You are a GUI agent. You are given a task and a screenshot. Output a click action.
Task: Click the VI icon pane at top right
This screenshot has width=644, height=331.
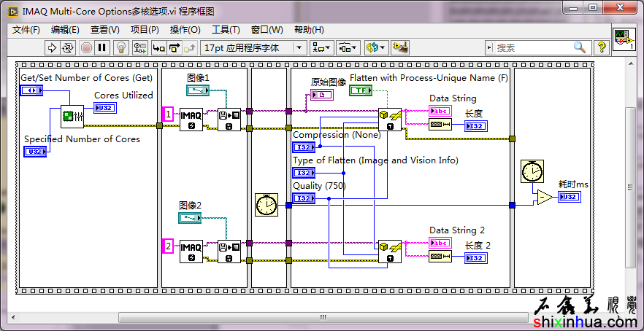624,40
